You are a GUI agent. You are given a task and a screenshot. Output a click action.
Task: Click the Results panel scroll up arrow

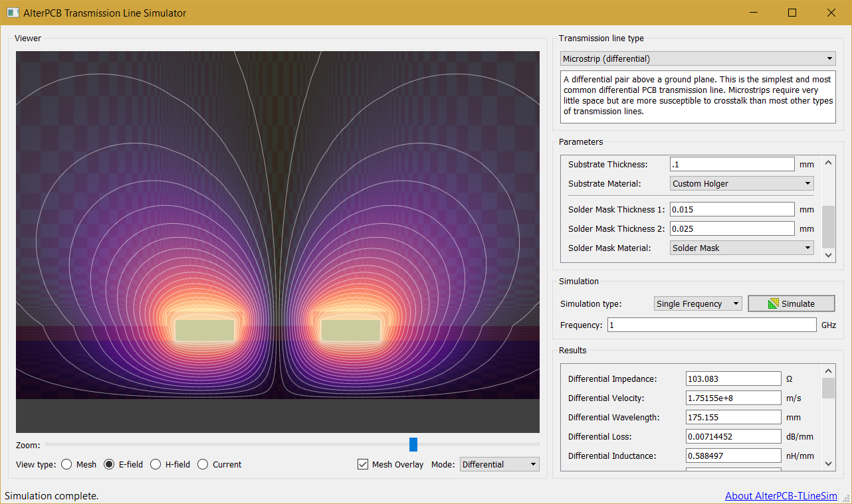click(x=828, y=371)
